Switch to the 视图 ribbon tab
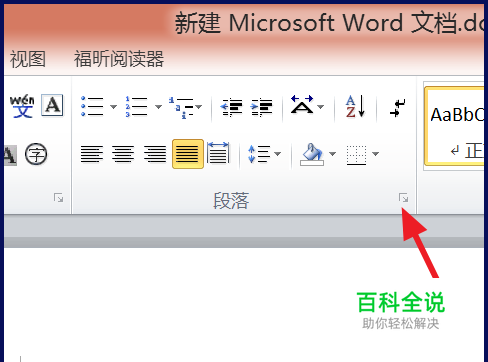The width and height of the screenshot is (488, 362). pos(28,59)
